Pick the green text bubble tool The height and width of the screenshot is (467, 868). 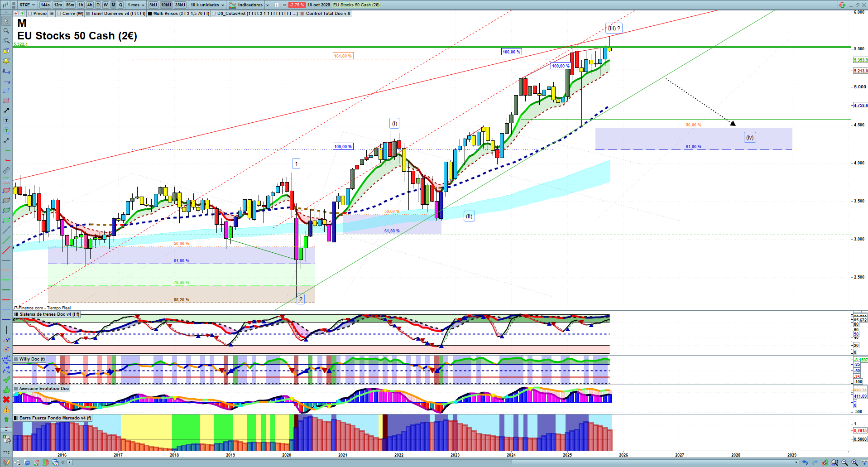(x=6, y=130)
